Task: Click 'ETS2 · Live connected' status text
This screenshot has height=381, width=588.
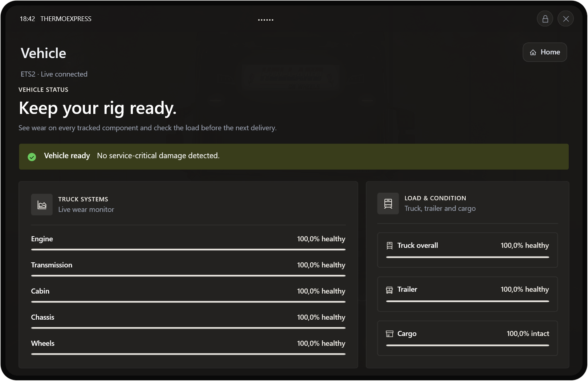Action: coord(54,74)
